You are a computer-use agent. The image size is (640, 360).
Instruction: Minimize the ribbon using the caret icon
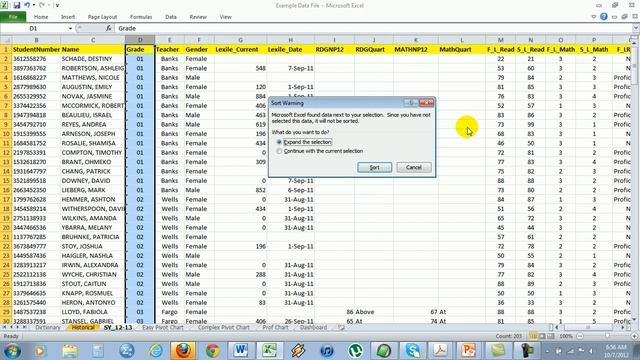pos(593,17)
